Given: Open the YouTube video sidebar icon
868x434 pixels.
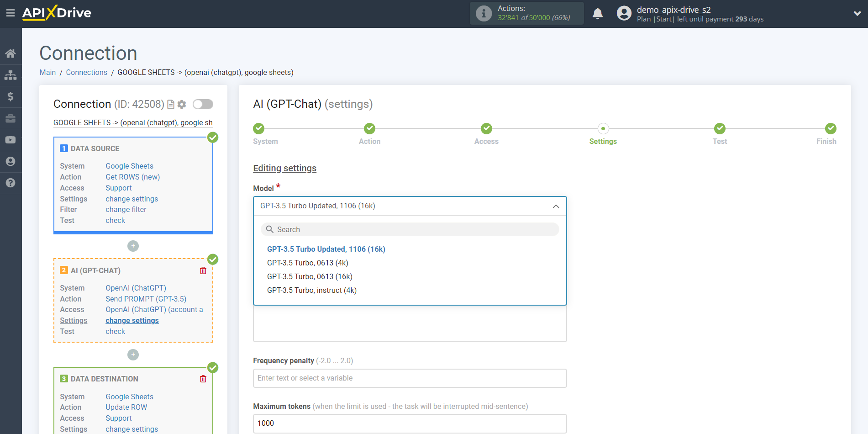Looking at the screenshot, I should pyautogui.click(x=11, y=140).
